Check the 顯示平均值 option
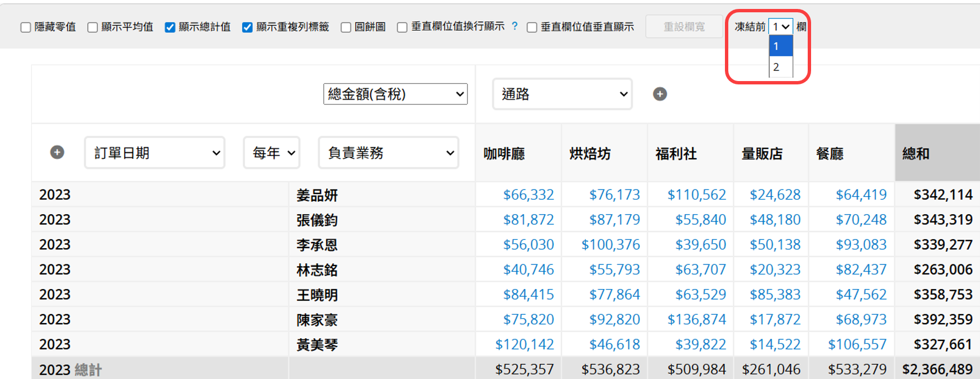Screen dimensions: 980x379 coord(93,27)
